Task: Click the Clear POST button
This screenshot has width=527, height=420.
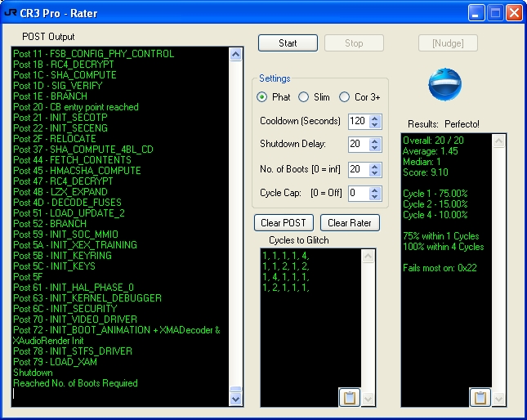Action: (284, 223)
